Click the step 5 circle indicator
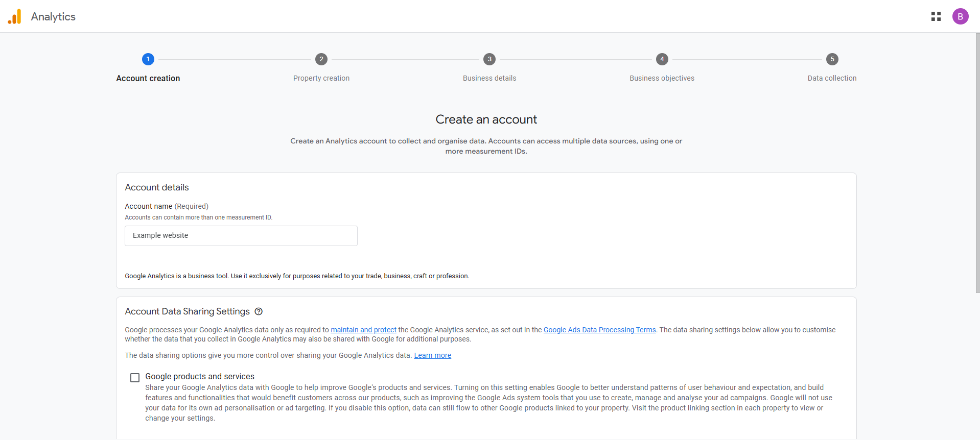 [832, 59]
